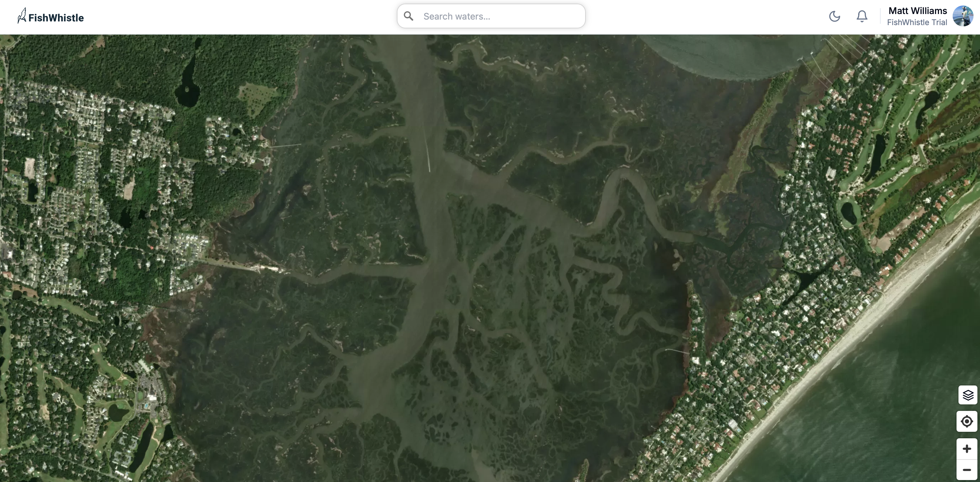Screen dimensions: 980x482
Task: Click the magnifying glass search icon
Action: point(409,16)
